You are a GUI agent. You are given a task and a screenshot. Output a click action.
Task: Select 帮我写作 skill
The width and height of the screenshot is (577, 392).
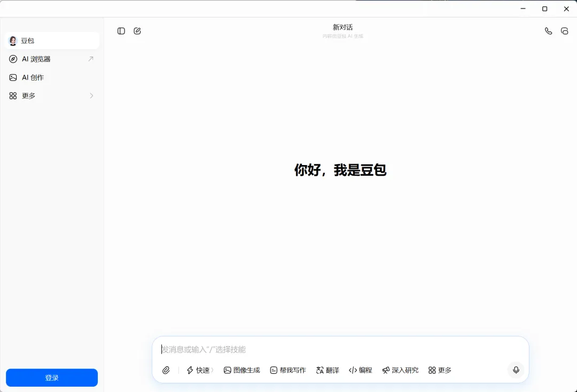pyautogui.click(x=288, y=370)
